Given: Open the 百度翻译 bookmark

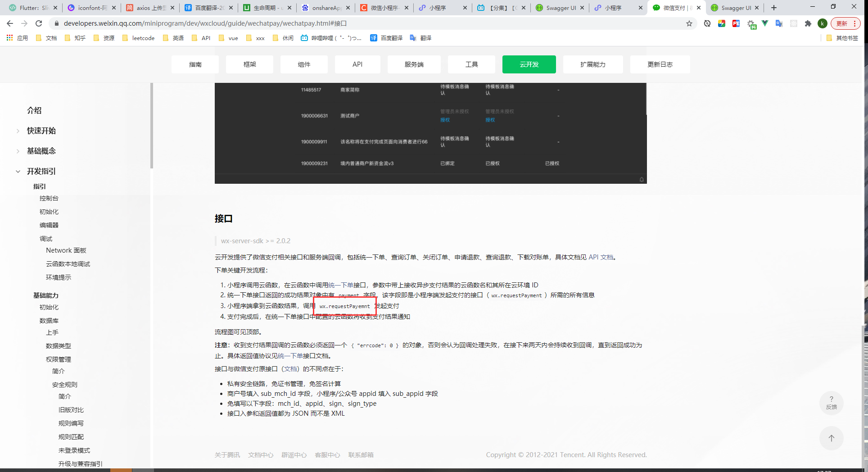Looking at the screenshot, I should [386, 38].
